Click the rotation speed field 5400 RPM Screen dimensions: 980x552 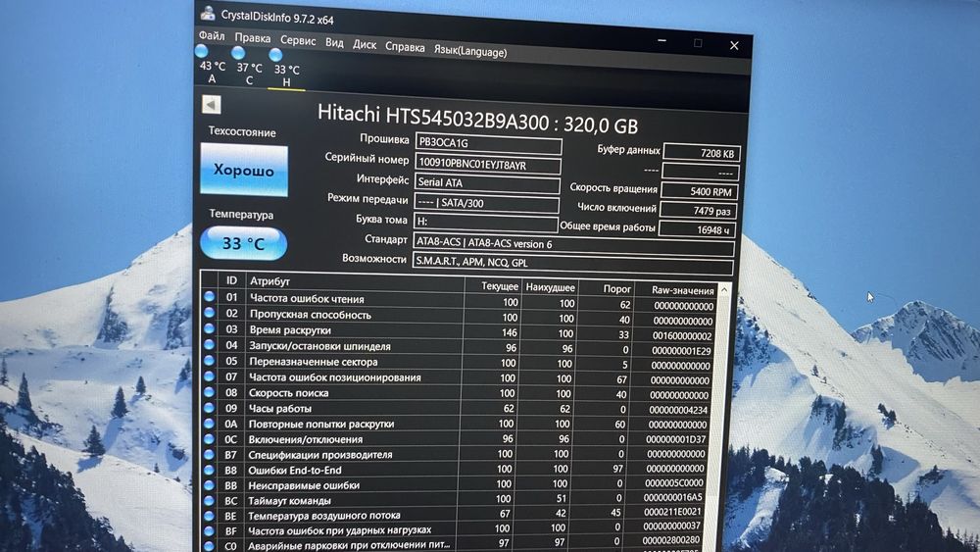click(700, 191)
